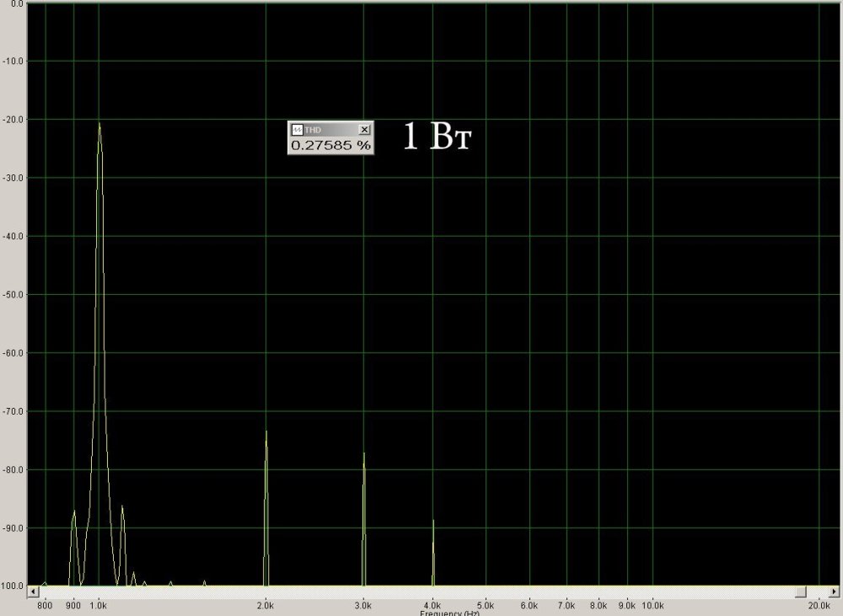Click the 3 kHz third harmonic peak

point(364,455)
